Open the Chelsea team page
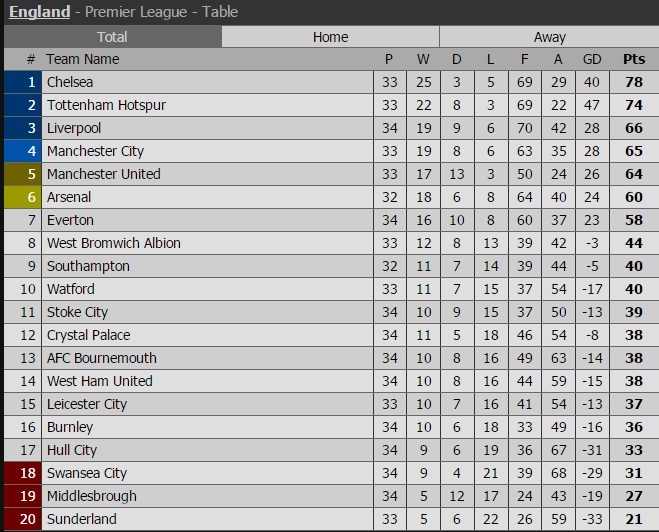 70,82
